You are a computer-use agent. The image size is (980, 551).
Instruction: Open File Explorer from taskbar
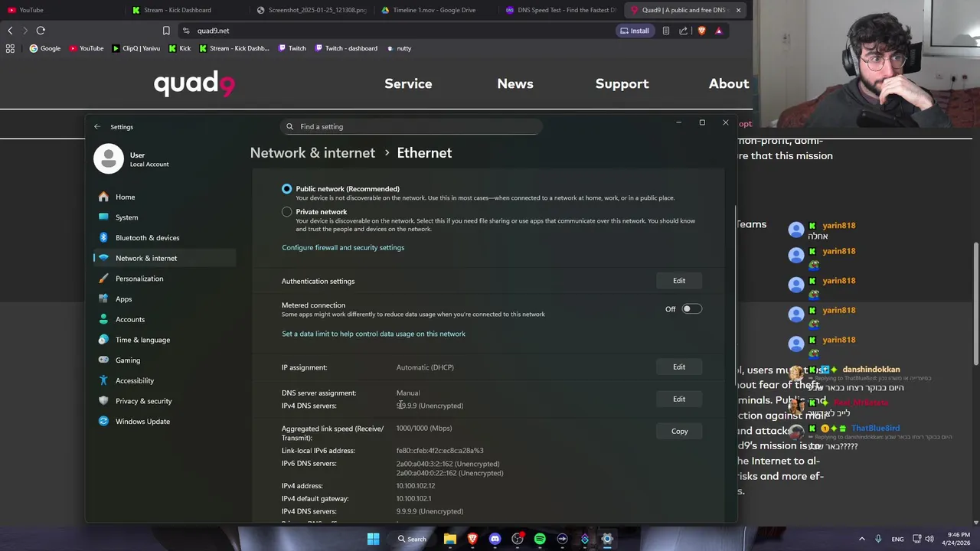pos(450,539)
